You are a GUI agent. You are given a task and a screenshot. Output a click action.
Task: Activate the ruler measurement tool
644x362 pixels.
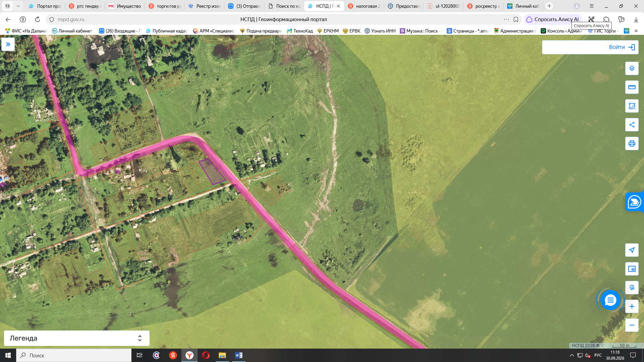pos(632,87)
